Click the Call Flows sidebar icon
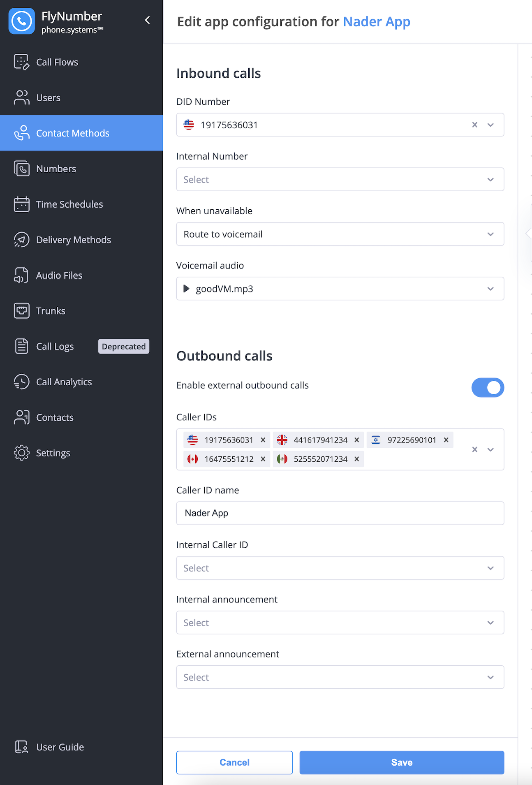 (21, 62)
